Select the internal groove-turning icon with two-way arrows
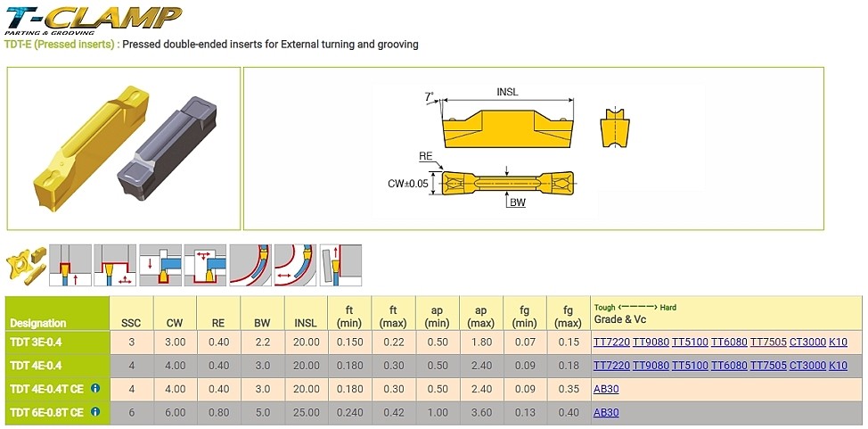 pyautogui.click(x=205, y=266)
